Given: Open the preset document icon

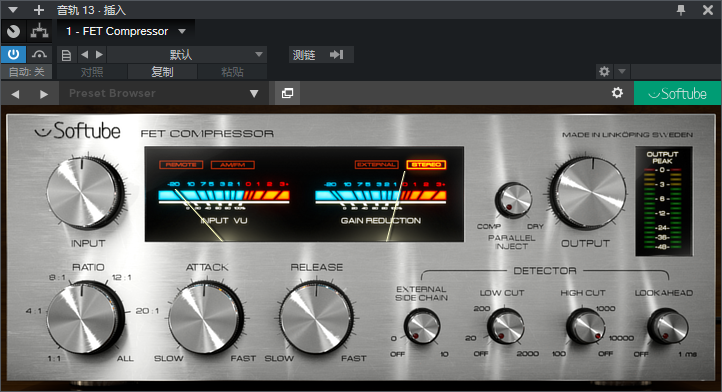Looking at the screenshot, I should 66,55.
